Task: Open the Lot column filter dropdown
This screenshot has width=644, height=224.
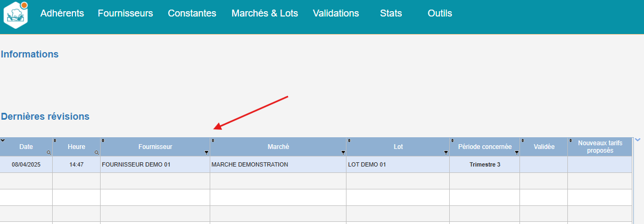Action: click(446, 153)
